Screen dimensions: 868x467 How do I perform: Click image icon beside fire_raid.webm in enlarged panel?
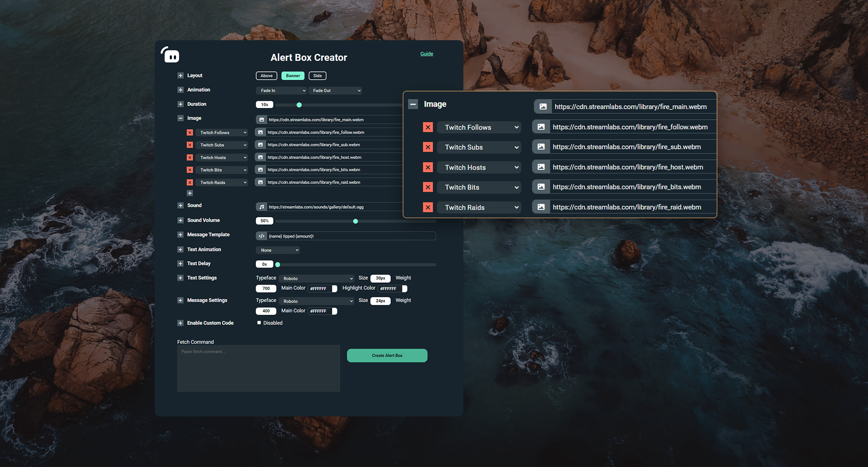click(541, 207)
